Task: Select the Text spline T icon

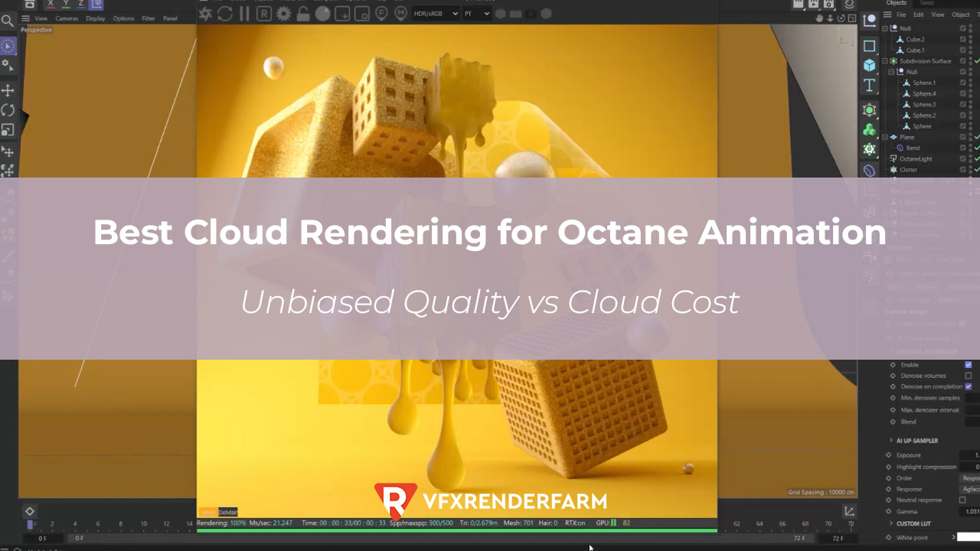Action: [x=870, y=85]
